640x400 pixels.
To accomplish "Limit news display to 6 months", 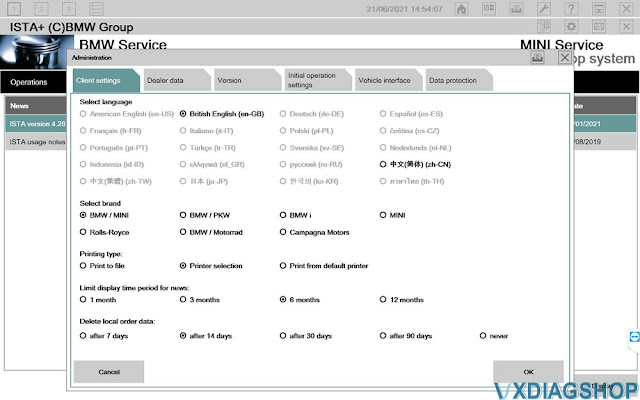I will click(300, 300).
